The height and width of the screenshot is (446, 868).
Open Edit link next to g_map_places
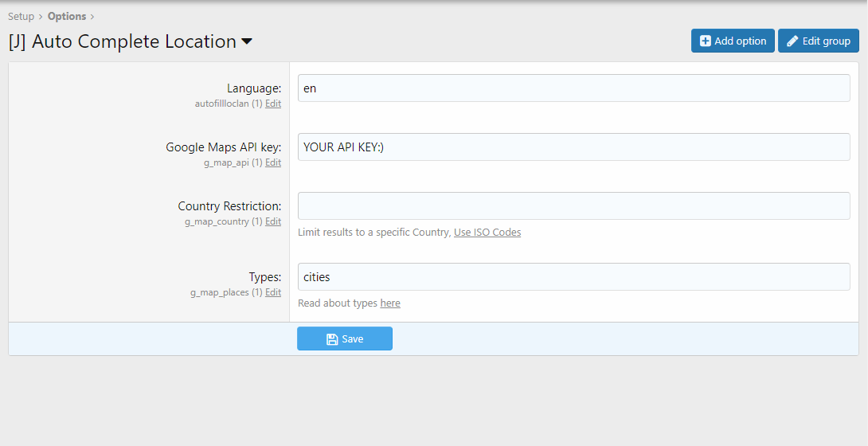pos(273,292)
